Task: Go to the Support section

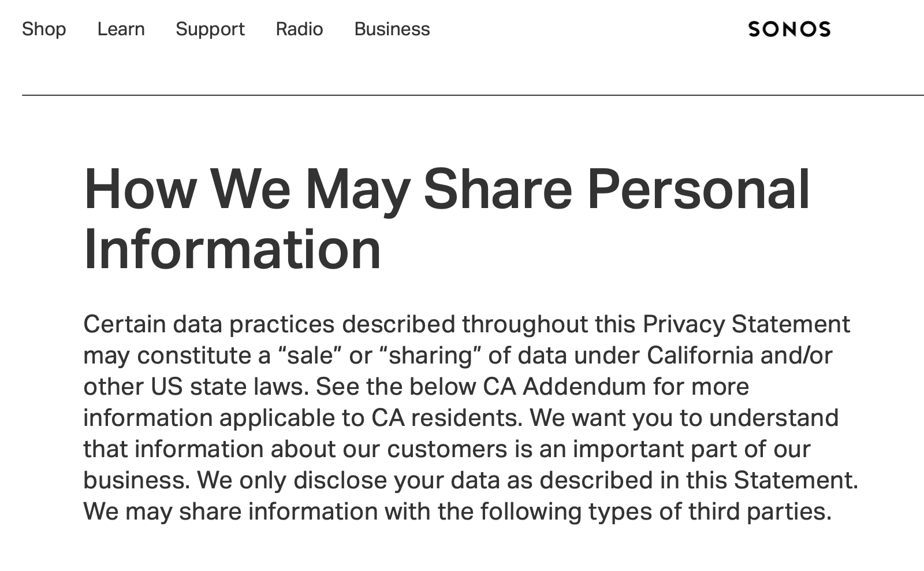Action: click(x=210, y=29)
